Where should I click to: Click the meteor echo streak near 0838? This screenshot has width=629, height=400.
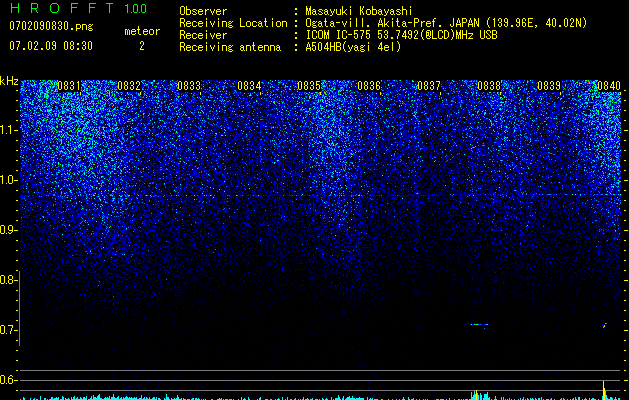click(x=479, y=325)
